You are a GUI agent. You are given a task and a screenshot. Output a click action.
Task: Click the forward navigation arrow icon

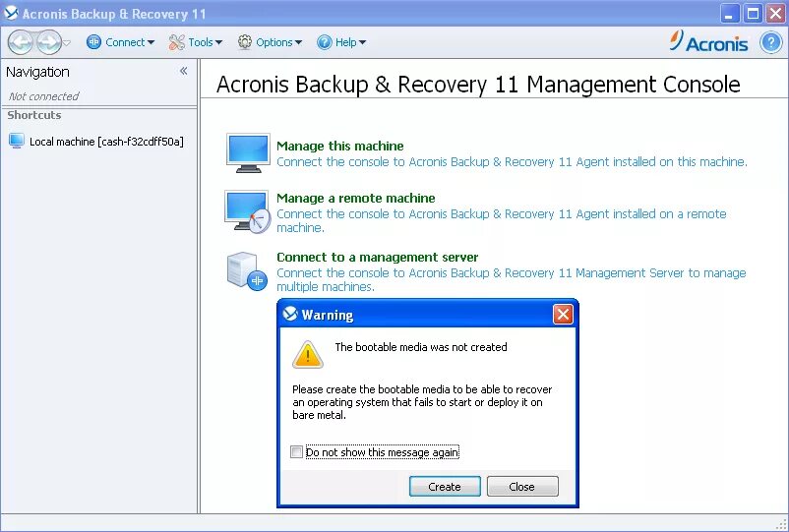click(49, 42)
